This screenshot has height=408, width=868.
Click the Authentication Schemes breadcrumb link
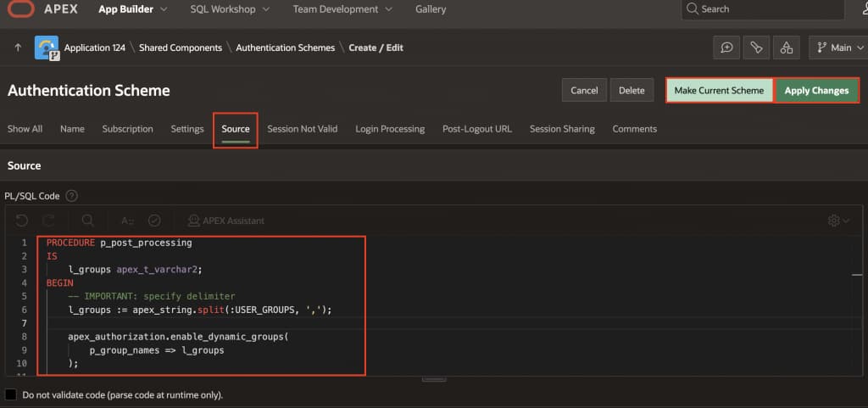point(285,48)
